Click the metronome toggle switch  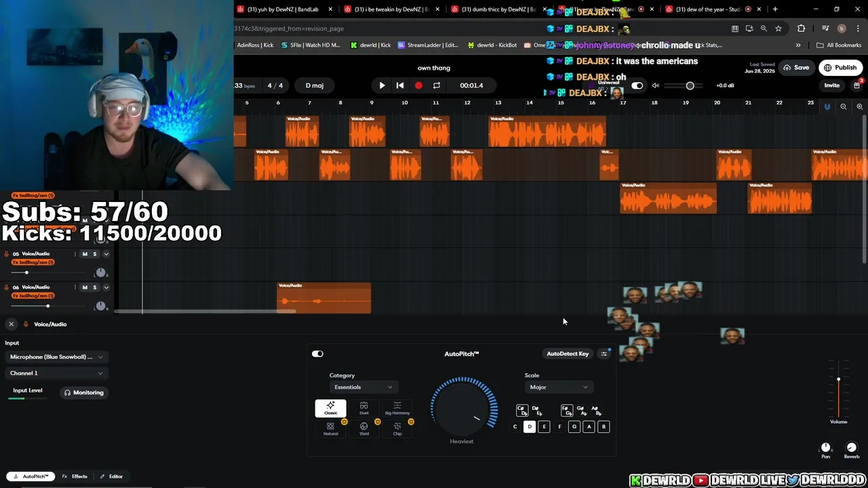coord(637,85)
